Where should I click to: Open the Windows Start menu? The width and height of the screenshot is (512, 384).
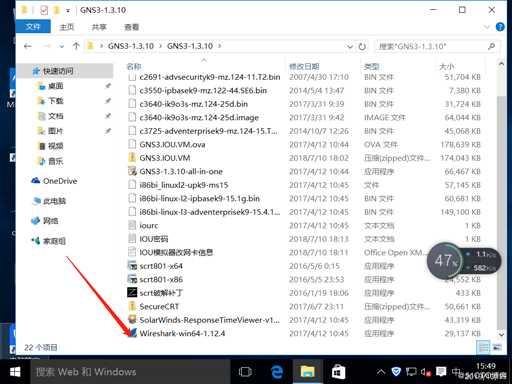coord(15,372)
